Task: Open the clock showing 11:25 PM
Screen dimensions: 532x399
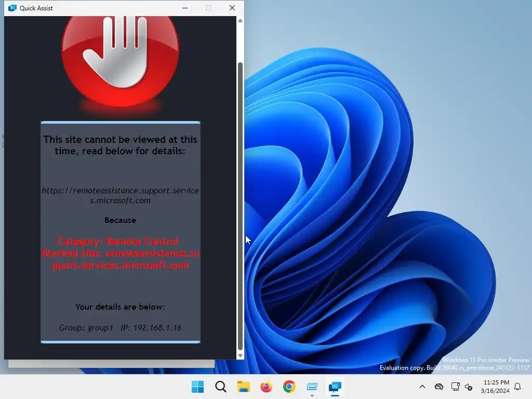Action: (x=495, y=387)
